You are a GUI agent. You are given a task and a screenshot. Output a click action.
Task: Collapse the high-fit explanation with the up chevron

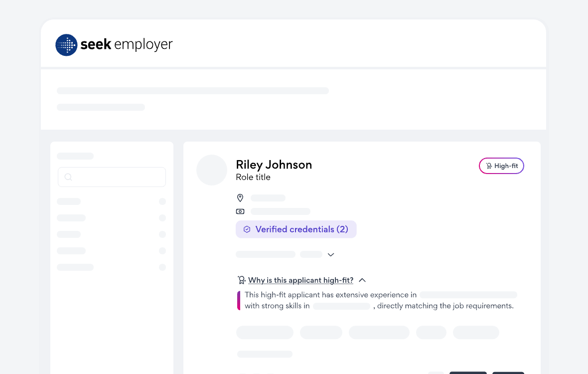tap(362, 280)
